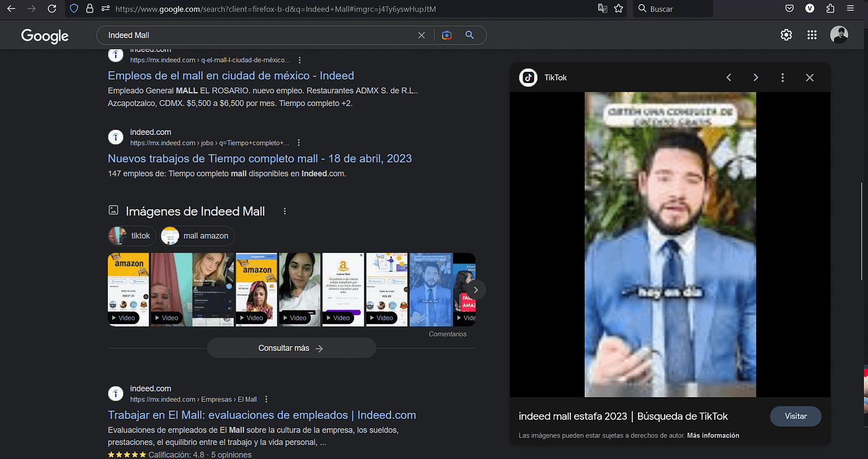Filter images by the mall amazon chip
This screenshot has height=459, width=868.
point(198,236)
